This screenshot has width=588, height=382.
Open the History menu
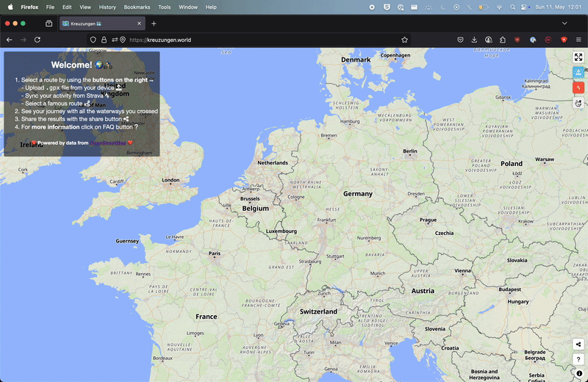click(107, 7)
